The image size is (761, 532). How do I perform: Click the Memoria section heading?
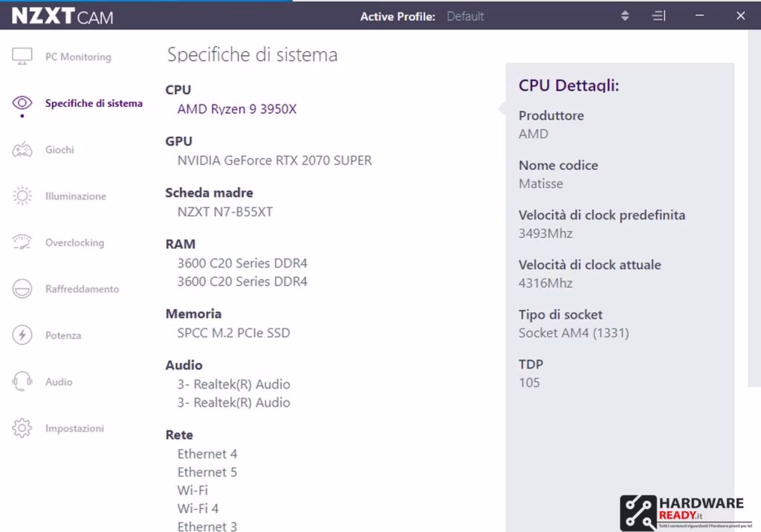(x=194, y=314)
